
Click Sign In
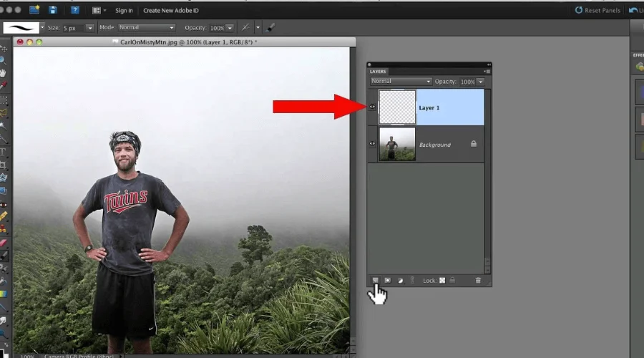click(x=124, y=10)
